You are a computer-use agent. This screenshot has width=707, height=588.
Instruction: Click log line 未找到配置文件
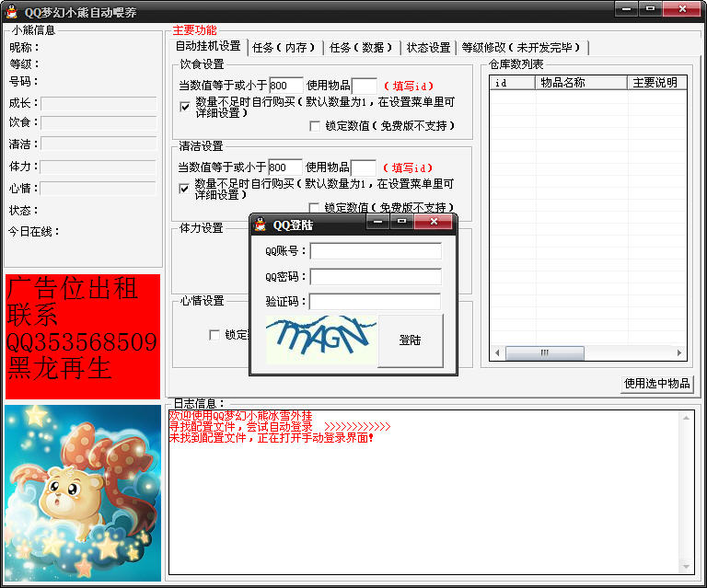271,438
